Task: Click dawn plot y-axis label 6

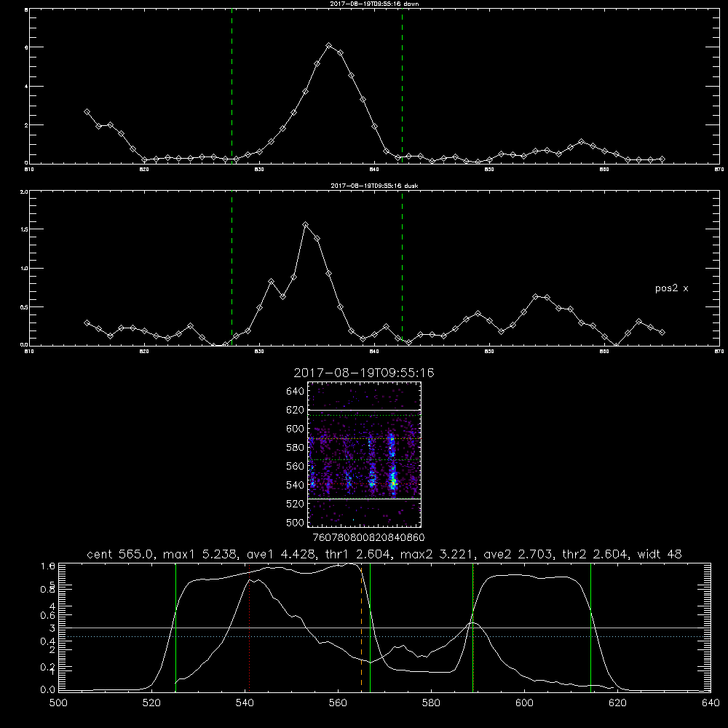Action: tap(26, 47)
